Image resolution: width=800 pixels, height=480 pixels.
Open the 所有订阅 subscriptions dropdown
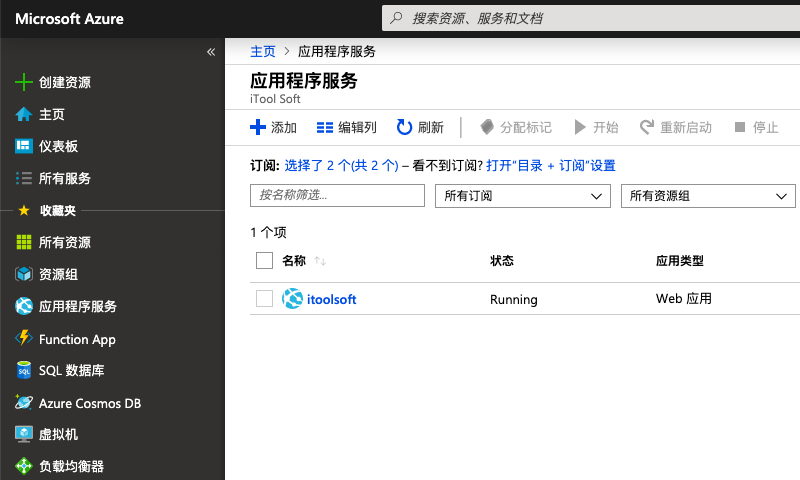(522, 196)
